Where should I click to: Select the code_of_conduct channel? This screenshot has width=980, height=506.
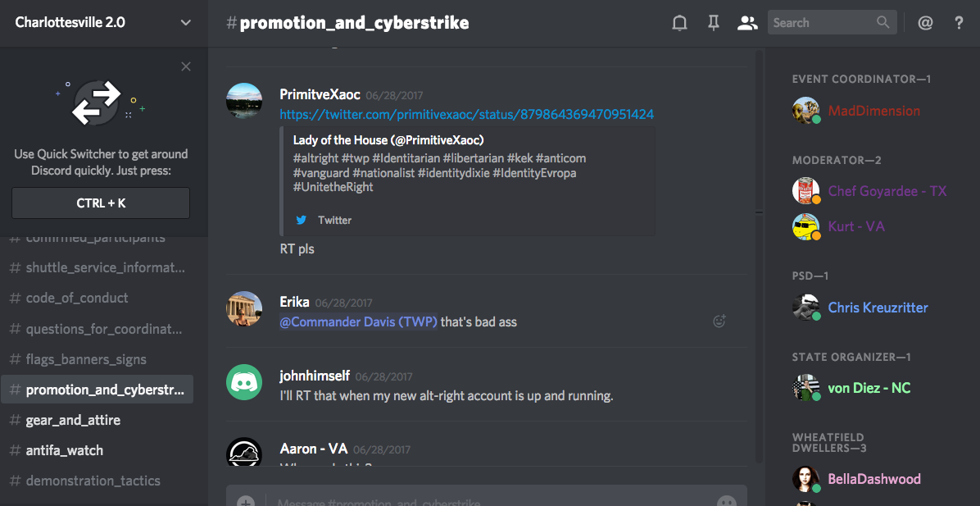[77, 298]
